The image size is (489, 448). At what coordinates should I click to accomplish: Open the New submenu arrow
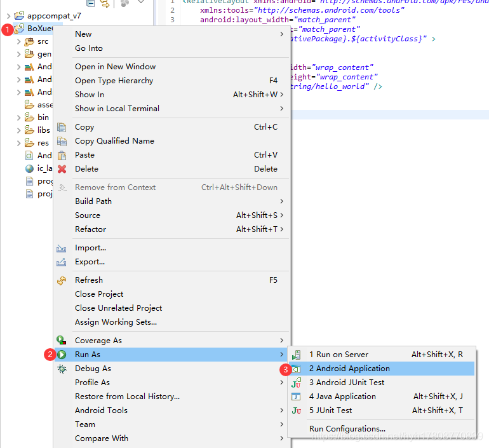[x=281, y=34]
